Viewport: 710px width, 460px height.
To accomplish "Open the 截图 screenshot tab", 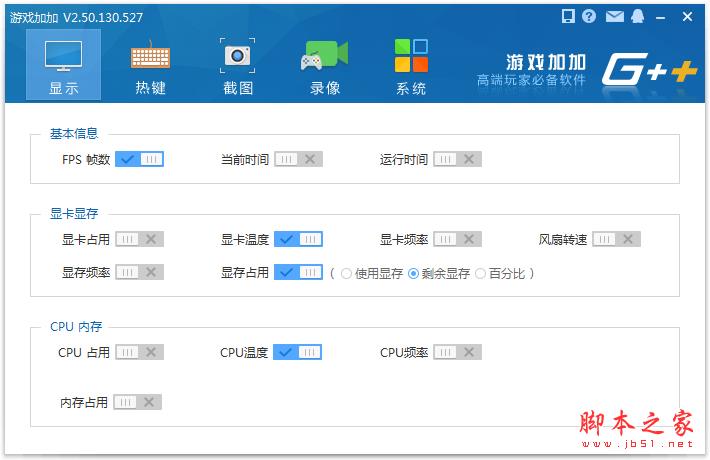I will tap(237, 67).
